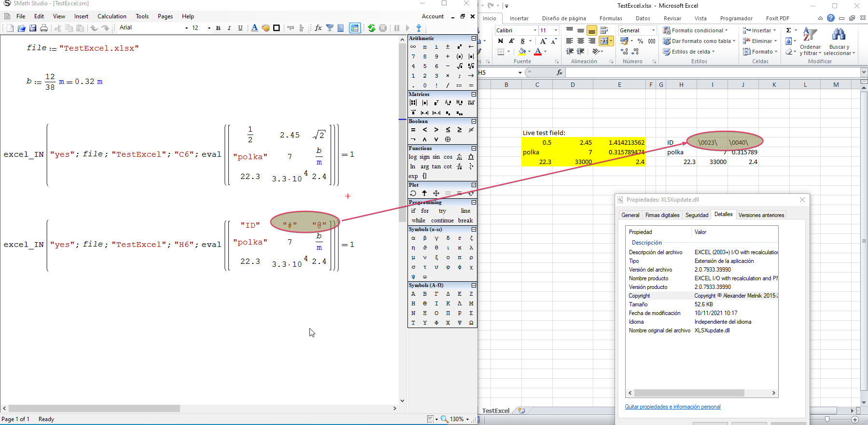Click Quitar propiedades e información personal link
The image size is (868, 425).
672,407
